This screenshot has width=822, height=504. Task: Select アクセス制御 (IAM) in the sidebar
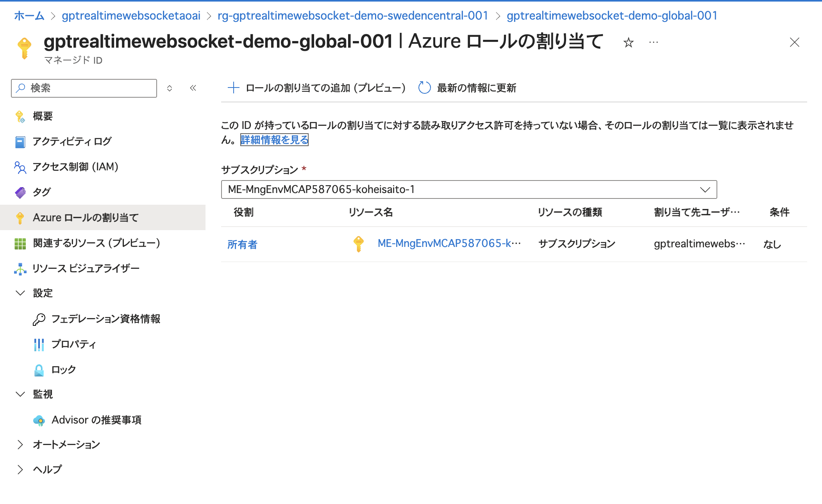[75, 167]
